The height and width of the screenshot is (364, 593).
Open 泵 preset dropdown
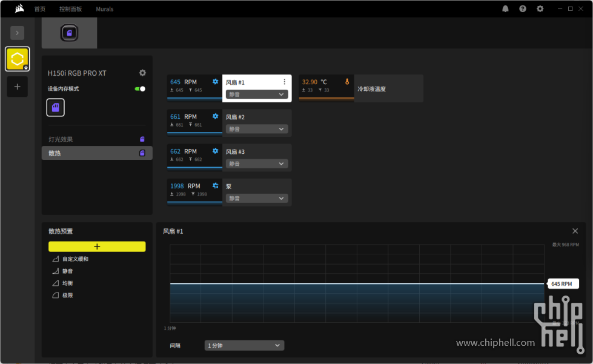tap(257, 199)
